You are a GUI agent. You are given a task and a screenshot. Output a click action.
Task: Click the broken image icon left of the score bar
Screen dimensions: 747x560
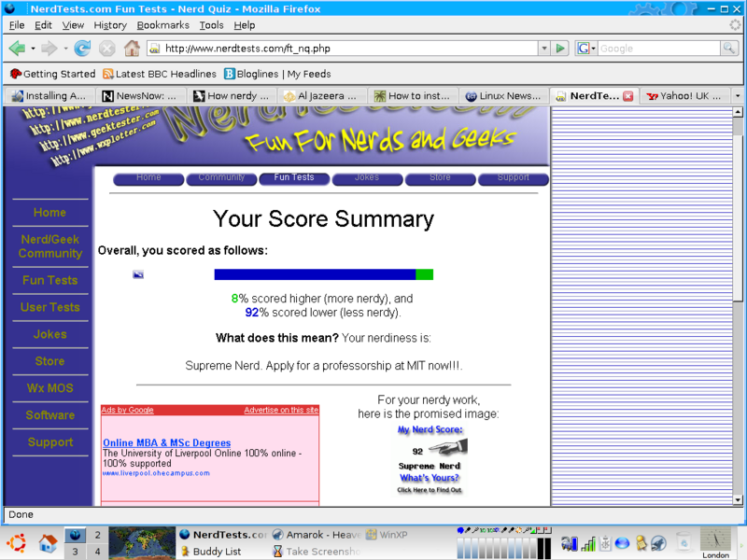pyautogui.click(x=138, y=274)
